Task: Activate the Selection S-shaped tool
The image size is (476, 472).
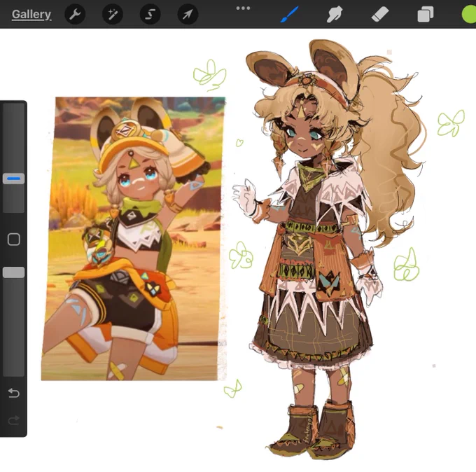Action: pyautogui.click(x=150, y=14)
